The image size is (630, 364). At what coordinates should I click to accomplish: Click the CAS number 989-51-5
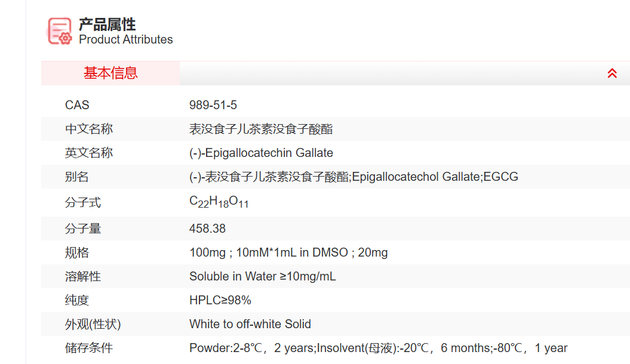213,105
